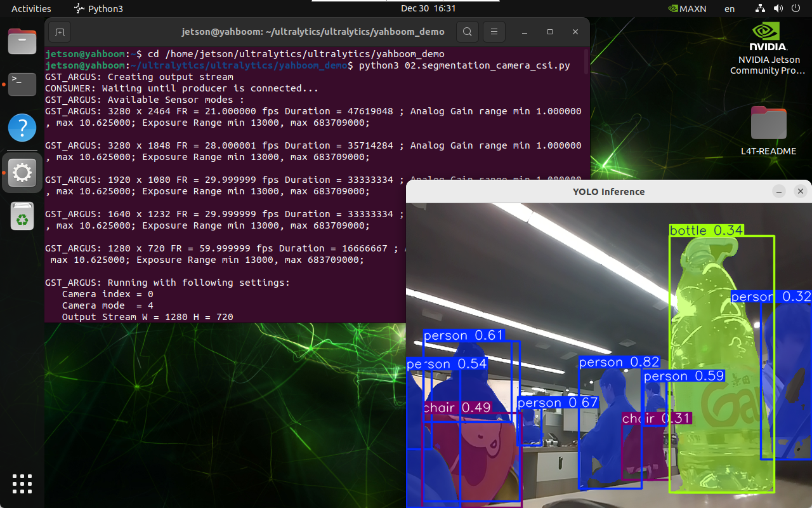Click the terminal search magnifier icon
This screenshot has height=508, width=812.
click(468, 32)
